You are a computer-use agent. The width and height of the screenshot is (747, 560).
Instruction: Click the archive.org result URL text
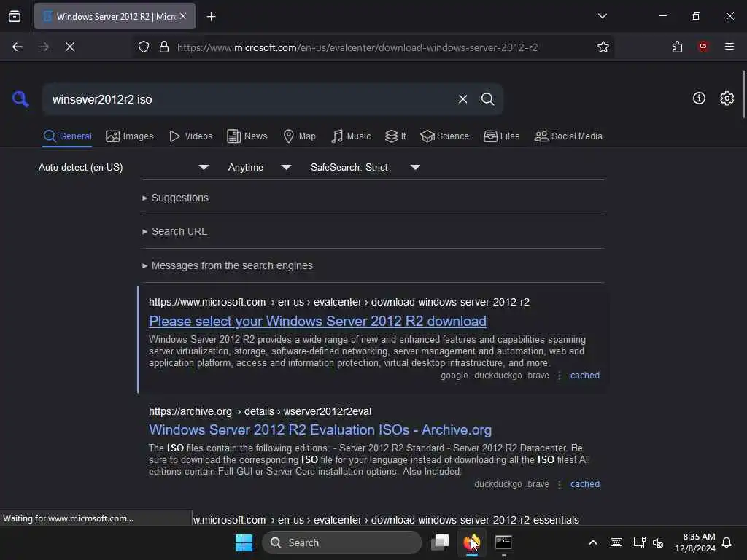(260, 411)
